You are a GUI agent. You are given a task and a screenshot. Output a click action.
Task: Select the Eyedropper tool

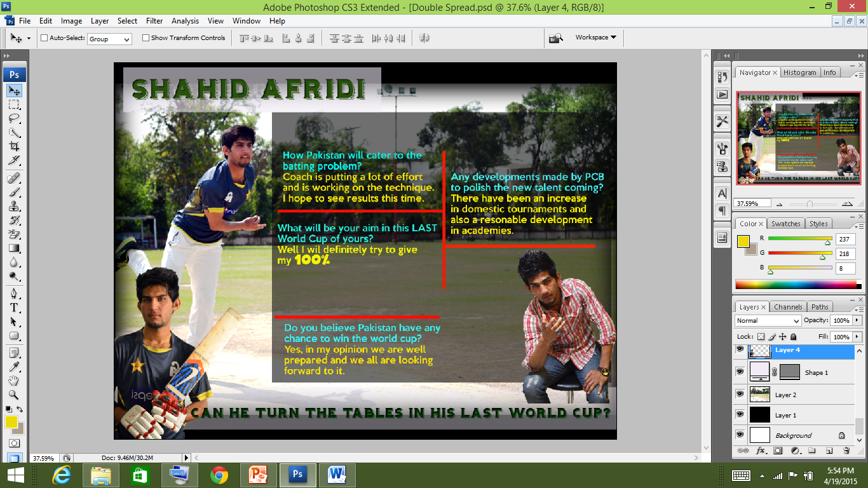click(x=14, y=367)
